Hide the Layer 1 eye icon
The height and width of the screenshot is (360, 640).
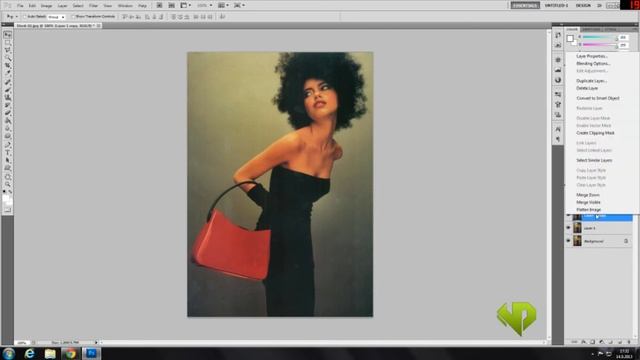[568, 228]
